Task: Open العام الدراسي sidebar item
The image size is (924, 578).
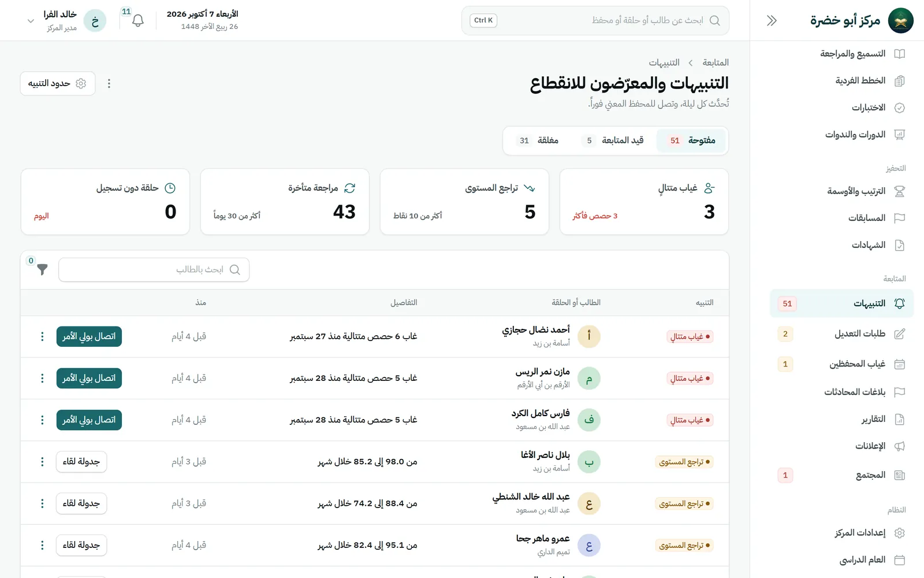Action: (x=842, y=560)
